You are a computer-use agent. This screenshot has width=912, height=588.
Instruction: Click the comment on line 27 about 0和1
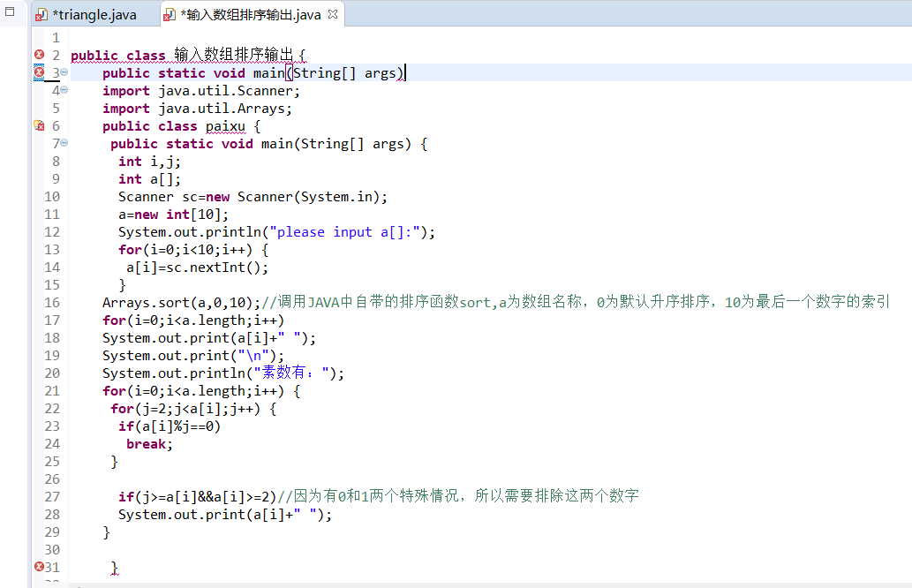pyautogui.click(x=458, y=495)
